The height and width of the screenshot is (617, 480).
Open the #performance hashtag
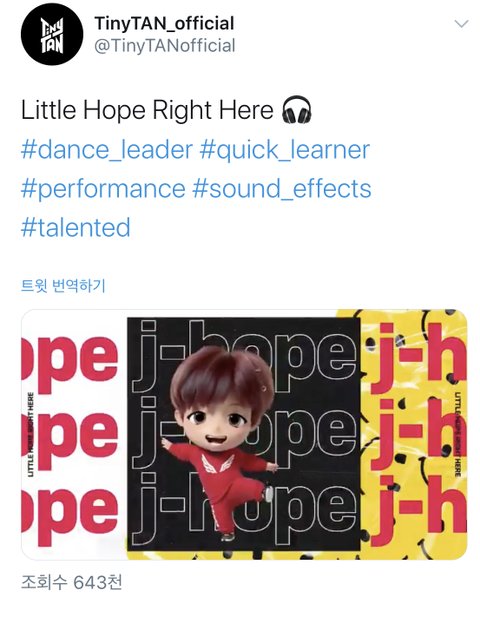tap(103, 189)
